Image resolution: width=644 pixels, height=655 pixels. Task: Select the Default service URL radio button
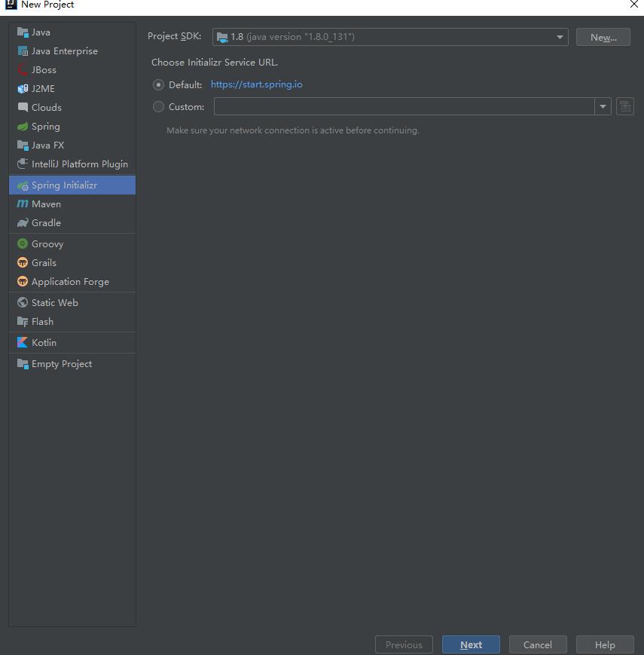(158, 85)
